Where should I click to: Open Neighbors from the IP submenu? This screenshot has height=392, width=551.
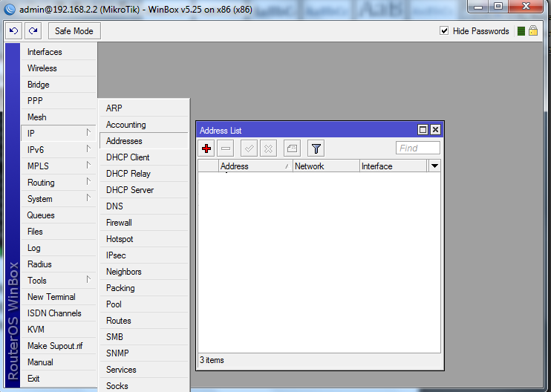[x=144, y=272]
